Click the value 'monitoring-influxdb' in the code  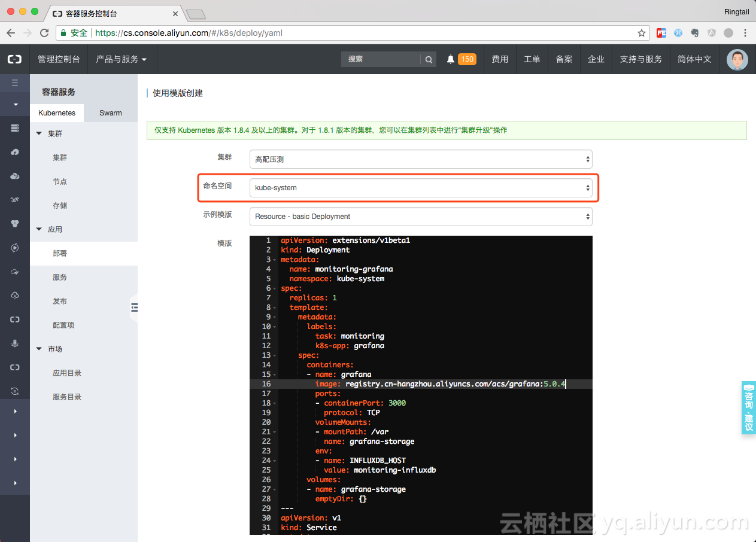tap(394, 470)
